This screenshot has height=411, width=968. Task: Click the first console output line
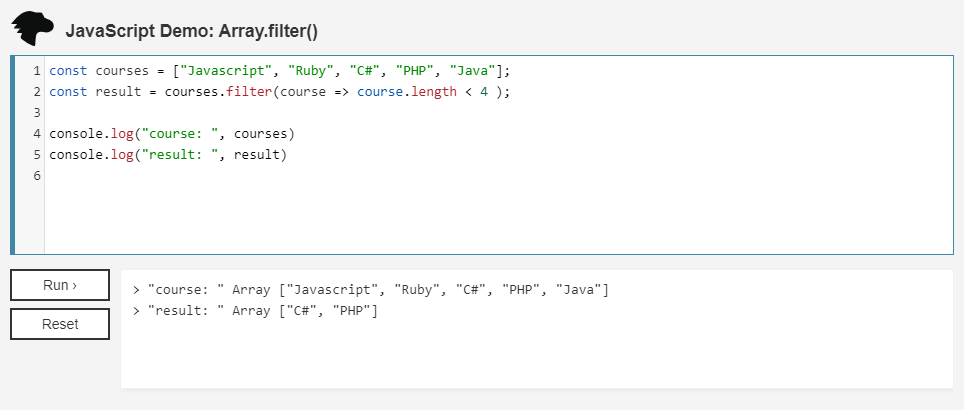(370, 290)
